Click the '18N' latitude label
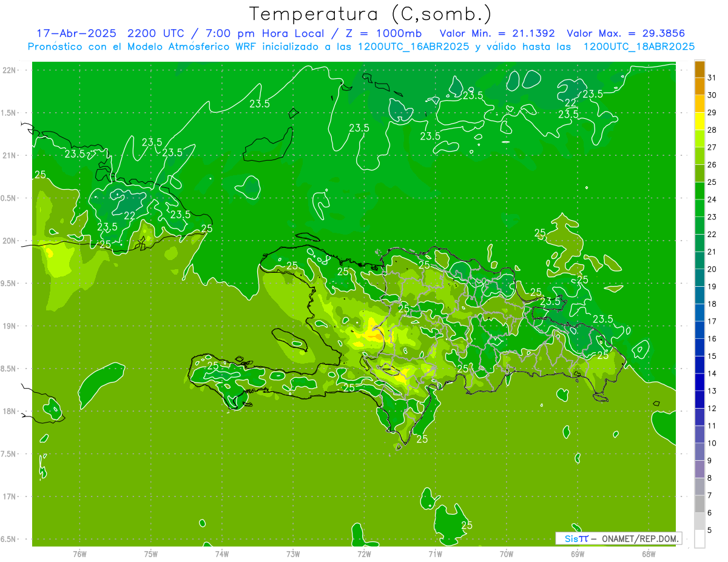728x562 pixels. [10, 411]
